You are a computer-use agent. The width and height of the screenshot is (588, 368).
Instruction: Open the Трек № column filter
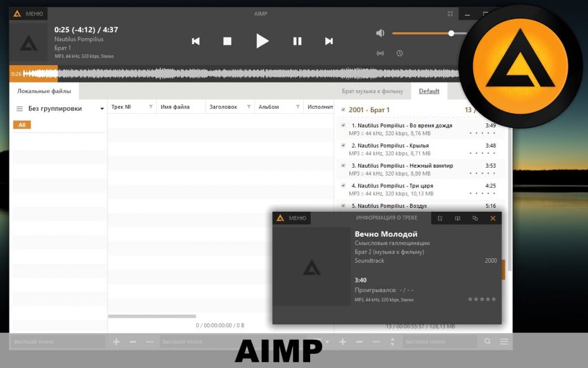[151, 107]
